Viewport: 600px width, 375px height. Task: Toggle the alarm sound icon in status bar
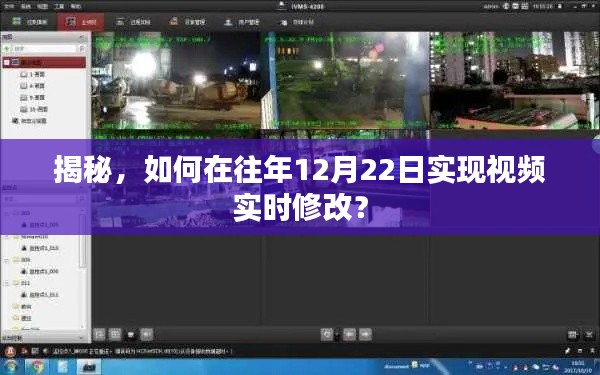[45, 351]
